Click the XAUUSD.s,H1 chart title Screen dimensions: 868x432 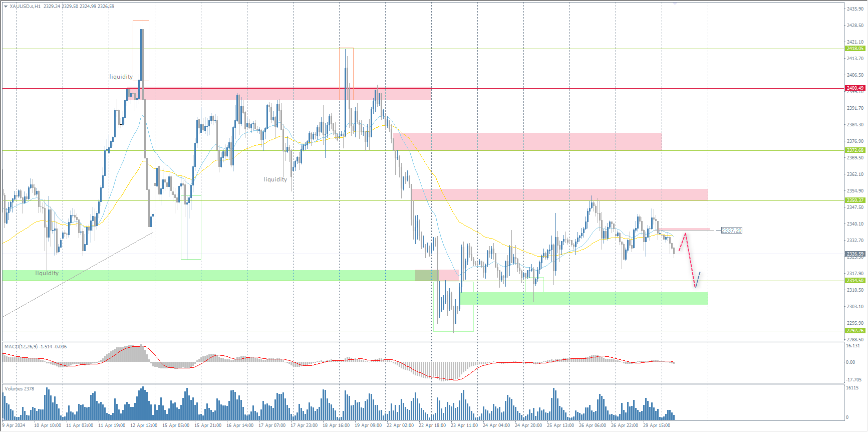click(x=25, y=7)
